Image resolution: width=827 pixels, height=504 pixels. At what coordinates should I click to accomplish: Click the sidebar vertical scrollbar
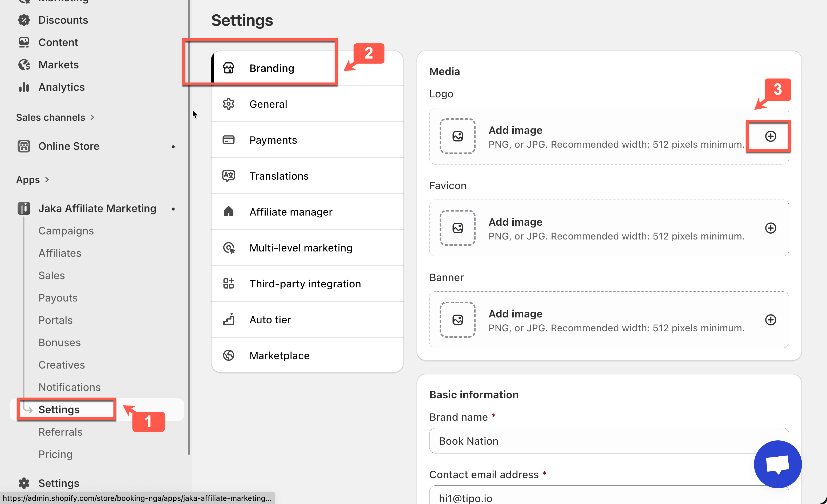pyautogui.click(x=189, y=235)
